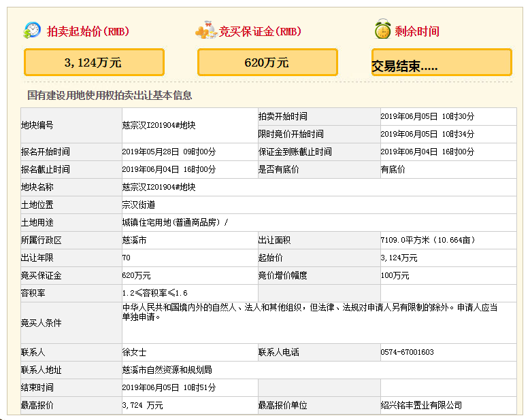530x420 pixels.
Task: Select the 3,724 万元 highest bid value
Action: (x=142, y=405)
